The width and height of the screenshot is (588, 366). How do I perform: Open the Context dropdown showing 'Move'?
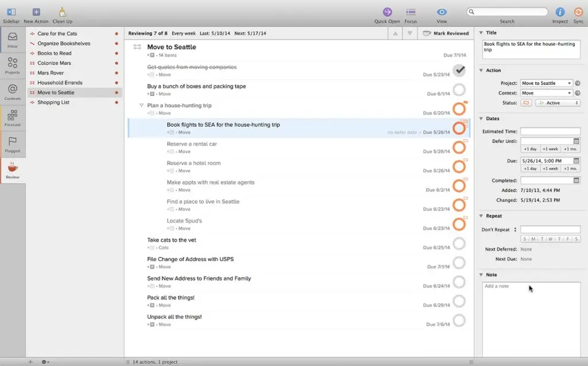point(546,92)
